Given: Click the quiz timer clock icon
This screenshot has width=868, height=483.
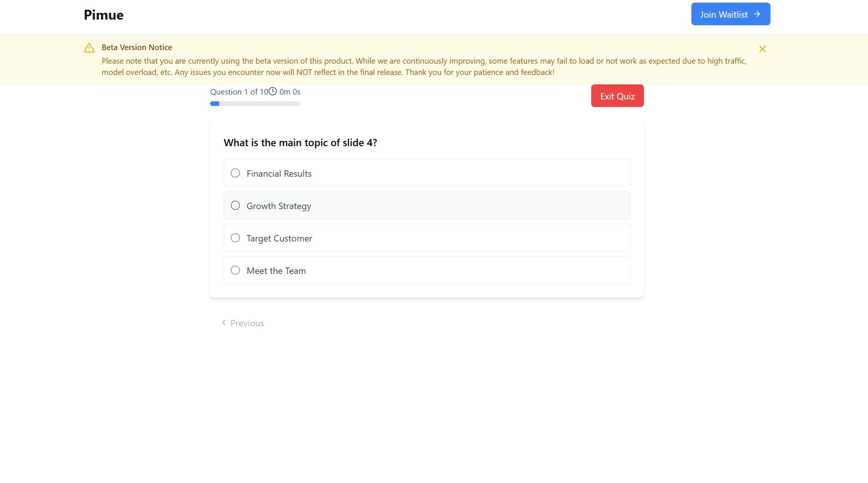Looking at the screenshot, I should pyautogui.click(x=273, y=91).
